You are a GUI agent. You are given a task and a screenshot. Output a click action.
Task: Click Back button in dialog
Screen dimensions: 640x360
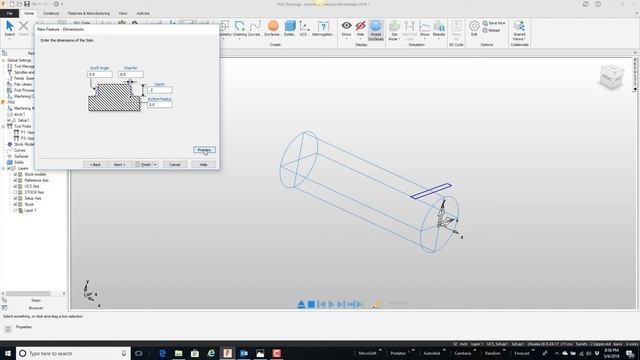point(95,164)
